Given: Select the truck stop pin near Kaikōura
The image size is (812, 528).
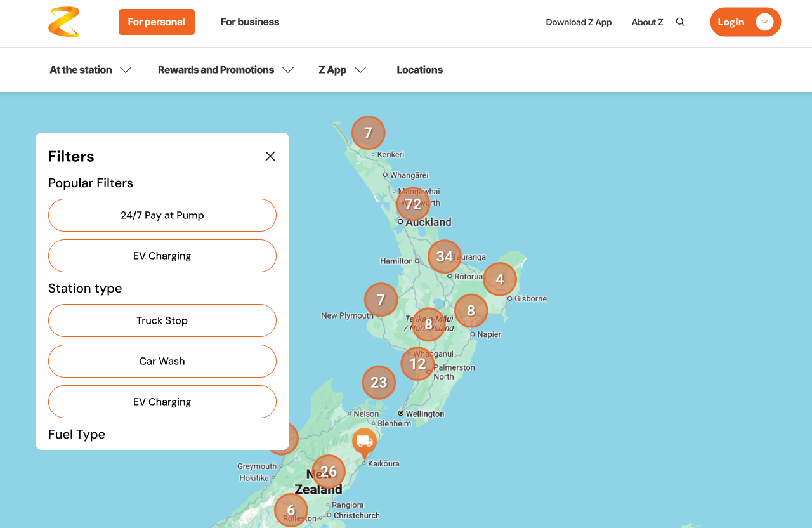Looking at the screenshot, I should tap(364, 443).
